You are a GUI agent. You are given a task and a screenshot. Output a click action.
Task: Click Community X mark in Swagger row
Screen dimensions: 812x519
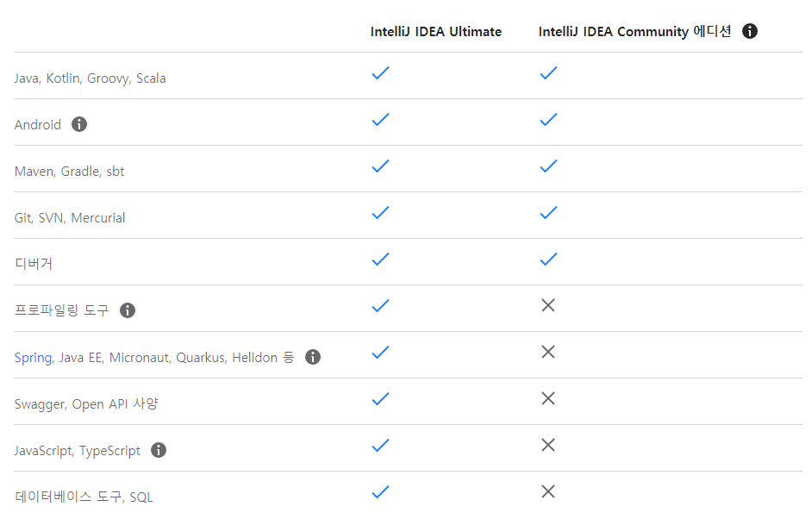pyautogui.click(x=548, y=398)
